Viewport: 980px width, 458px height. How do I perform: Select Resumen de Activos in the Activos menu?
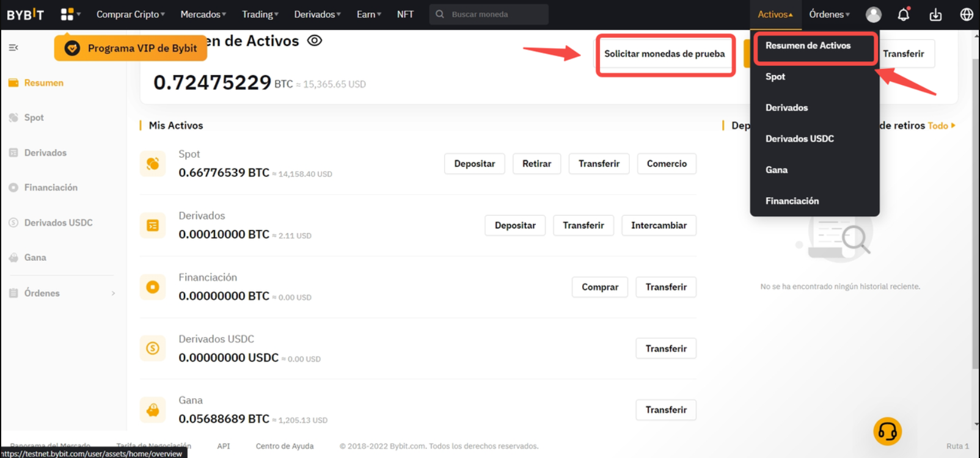(808, 46)
